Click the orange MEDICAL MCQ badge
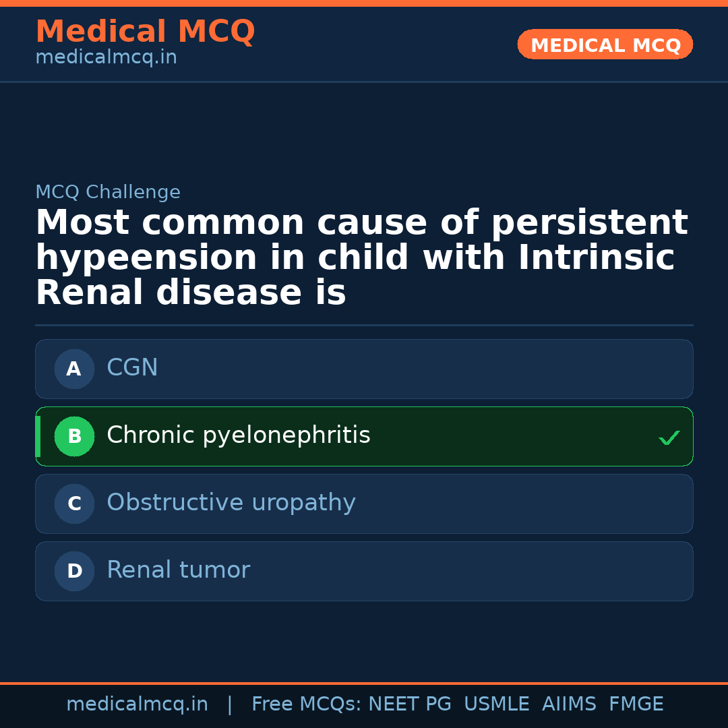 (x=605, y=45)
